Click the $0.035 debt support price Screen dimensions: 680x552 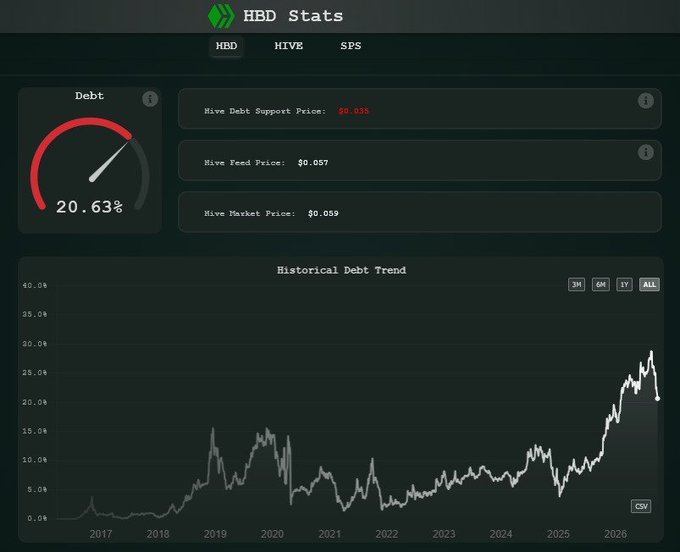[x=353, y=111]
